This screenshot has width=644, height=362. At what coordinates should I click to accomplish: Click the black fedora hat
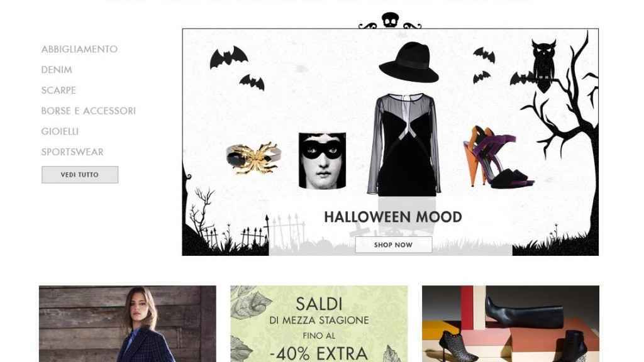click(409, 62)
